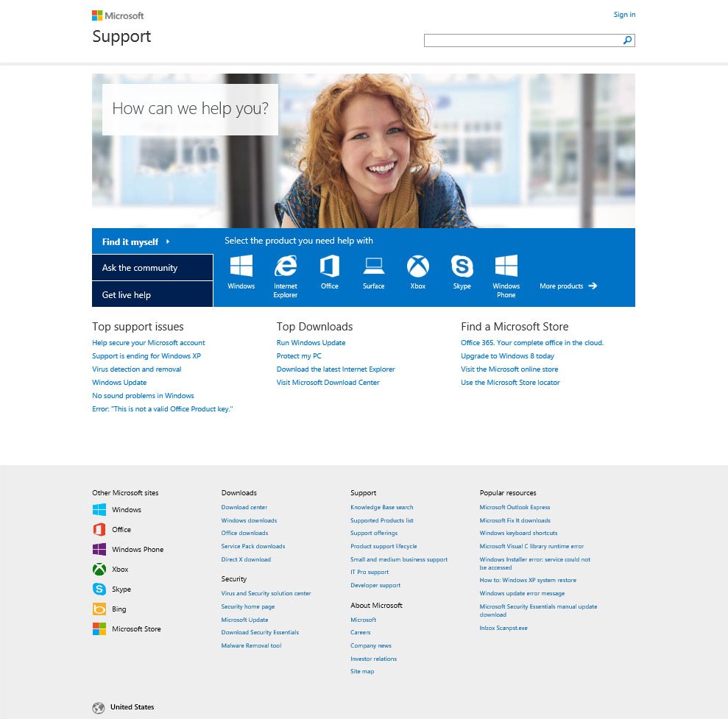Viewport: 728px width, 719px height.
Task: Open Virus detection and removal link
Action: pyautogui.click(x=136, y=369)
